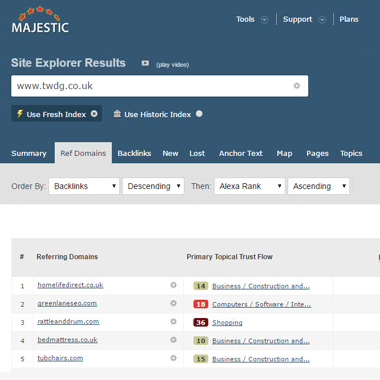Image resolution: width=380 pixels, height=380 pixels.
Task: Open greenlaneseo.com domain link
Action: pos(67,303)
